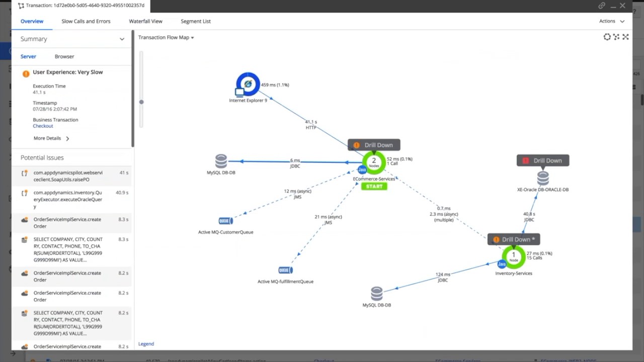Open the Transaction Flow Map dropdown
The image size is (644, 362).
click(x=166, y=37)
